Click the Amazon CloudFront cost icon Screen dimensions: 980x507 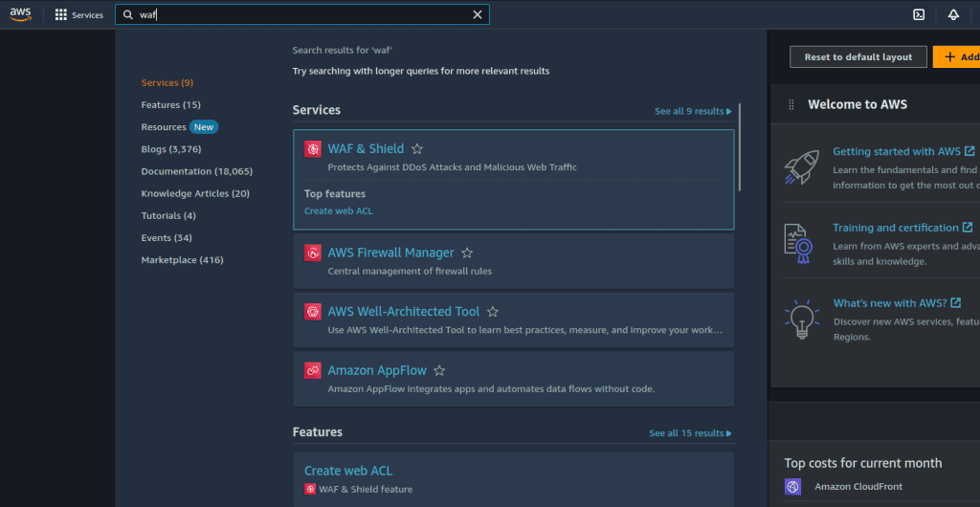click(792, 486)
